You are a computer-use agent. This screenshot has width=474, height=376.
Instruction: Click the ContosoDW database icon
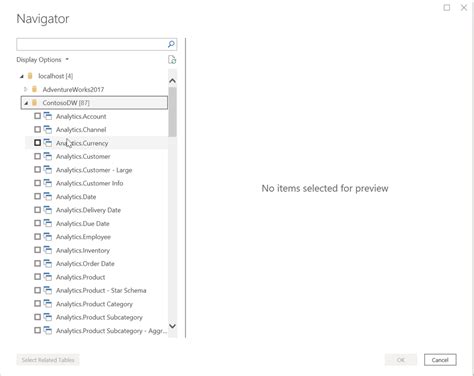[34, 103]
